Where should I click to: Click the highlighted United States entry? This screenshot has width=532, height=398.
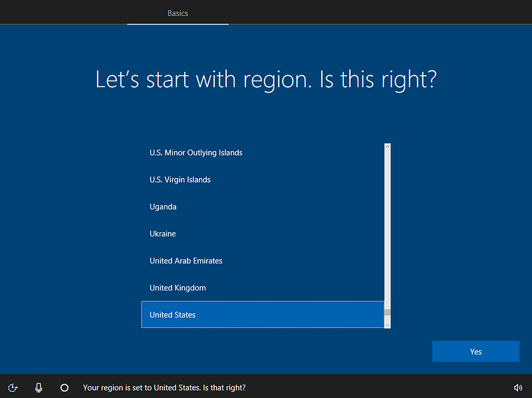pos(263,315)
